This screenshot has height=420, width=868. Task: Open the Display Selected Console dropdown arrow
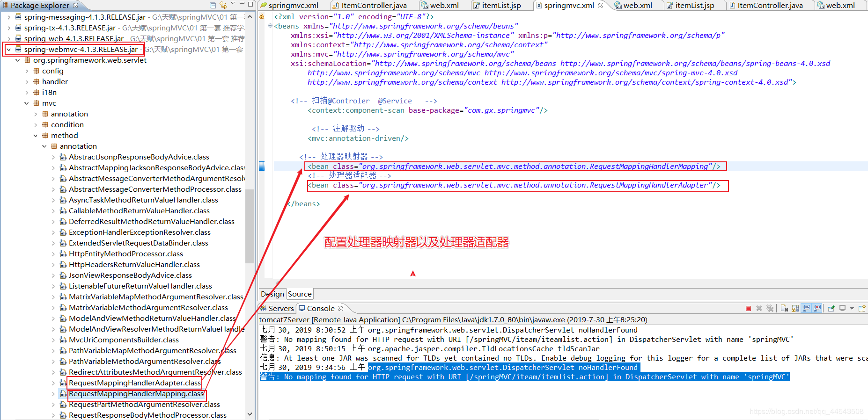[x=852, y=308]
